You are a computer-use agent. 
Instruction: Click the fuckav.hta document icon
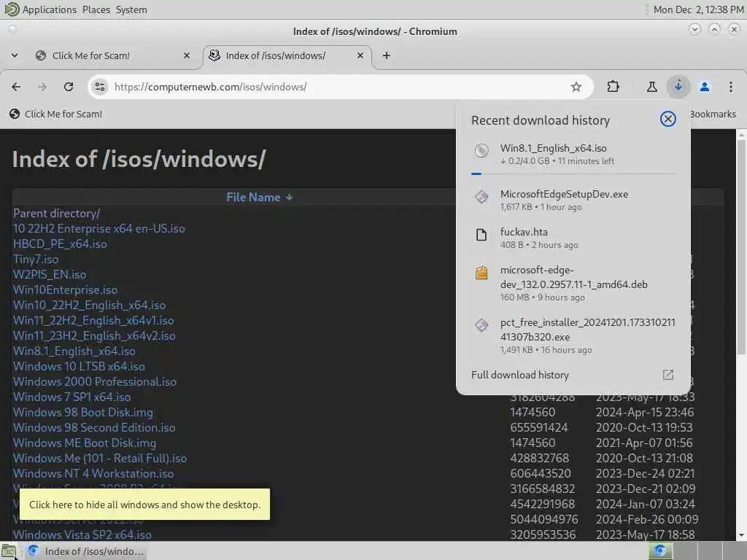(x=481, y=235)
